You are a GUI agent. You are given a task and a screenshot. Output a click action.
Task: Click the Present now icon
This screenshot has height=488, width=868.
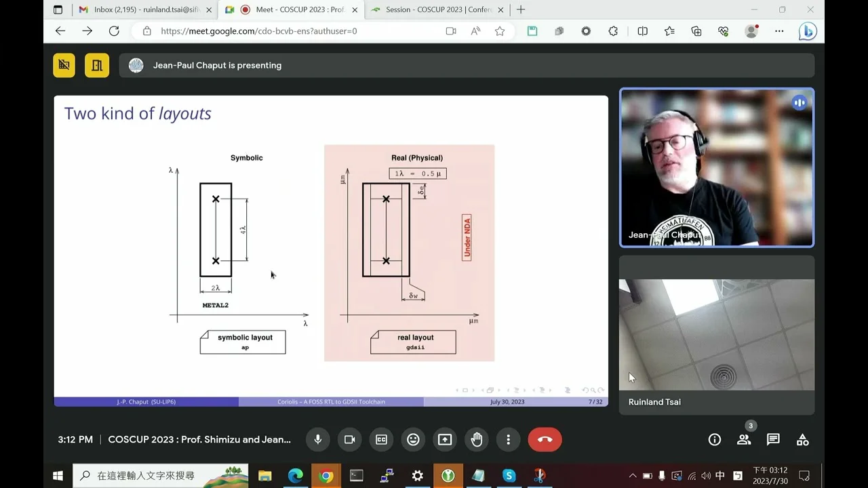coord(445,439)
